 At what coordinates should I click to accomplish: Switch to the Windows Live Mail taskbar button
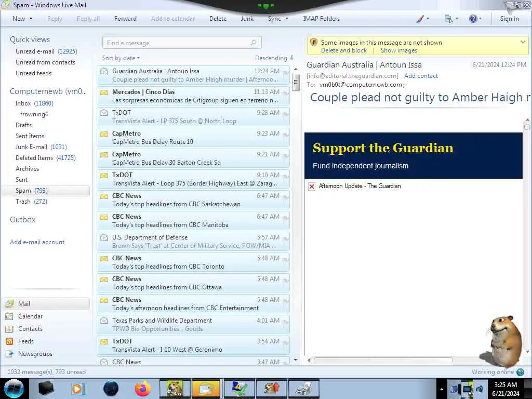tap(206, 389)
